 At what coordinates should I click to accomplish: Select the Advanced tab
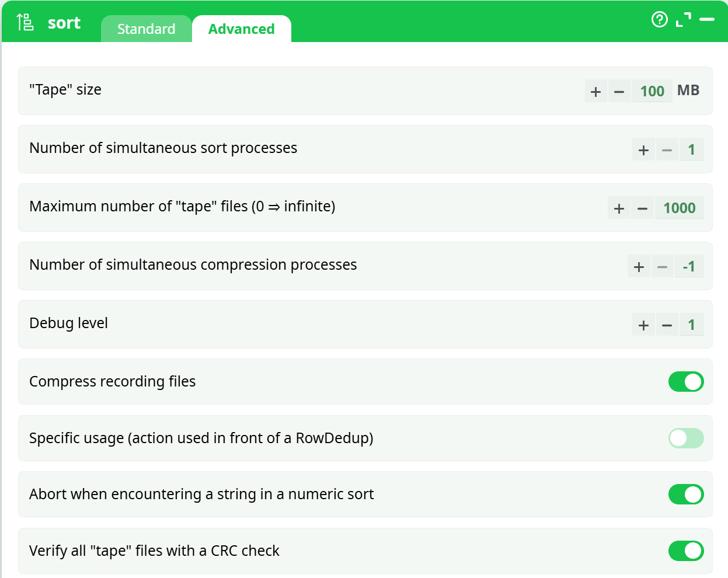[x=241, y=29]
